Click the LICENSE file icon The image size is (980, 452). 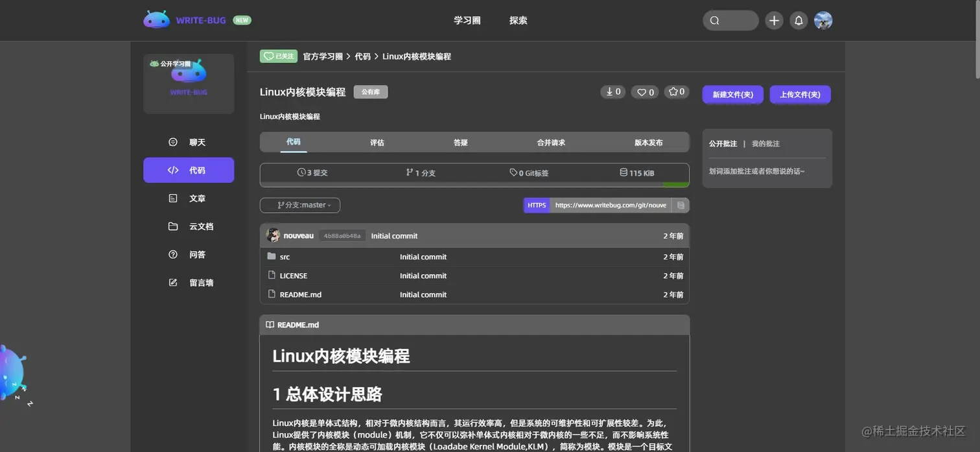[x=272, y=275]
